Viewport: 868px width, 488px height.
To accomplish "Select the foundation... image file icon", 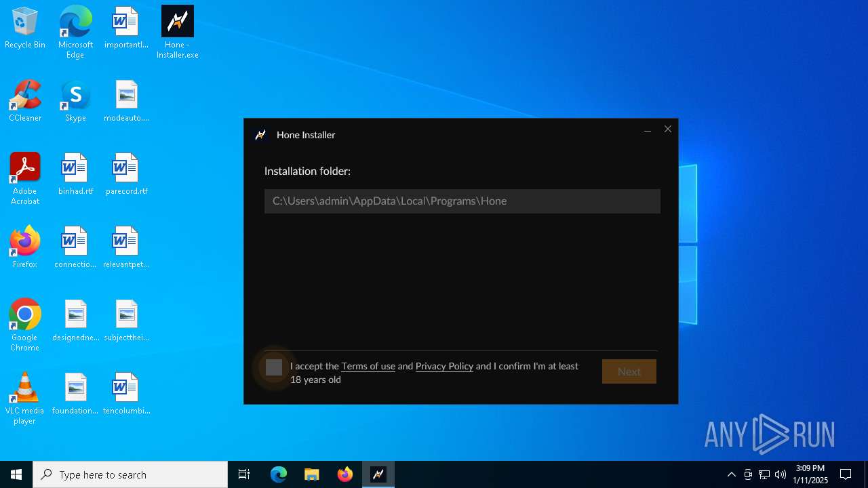I will click(75, 394).
